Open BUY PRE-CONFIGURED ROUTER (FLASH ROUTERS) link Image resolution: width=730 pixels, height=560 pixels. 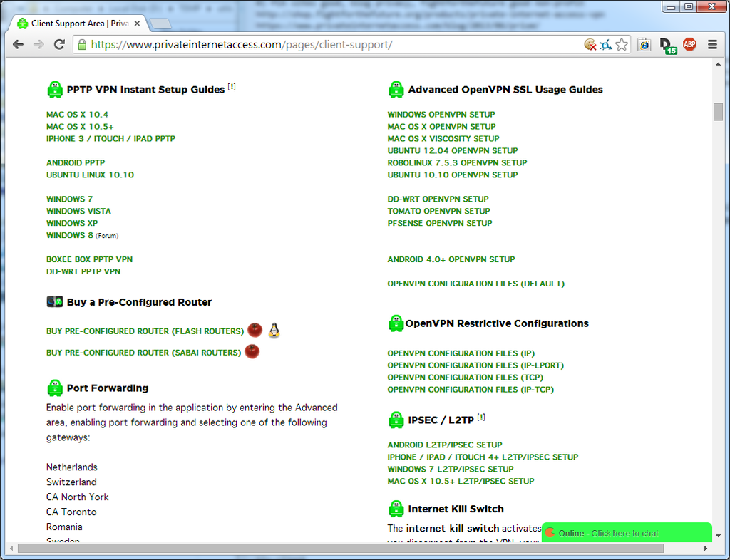click(145, 331)
